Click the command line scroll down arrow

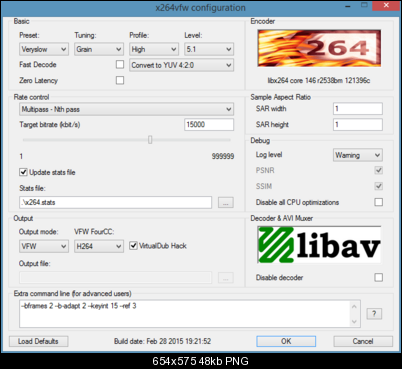coord(354,321)
